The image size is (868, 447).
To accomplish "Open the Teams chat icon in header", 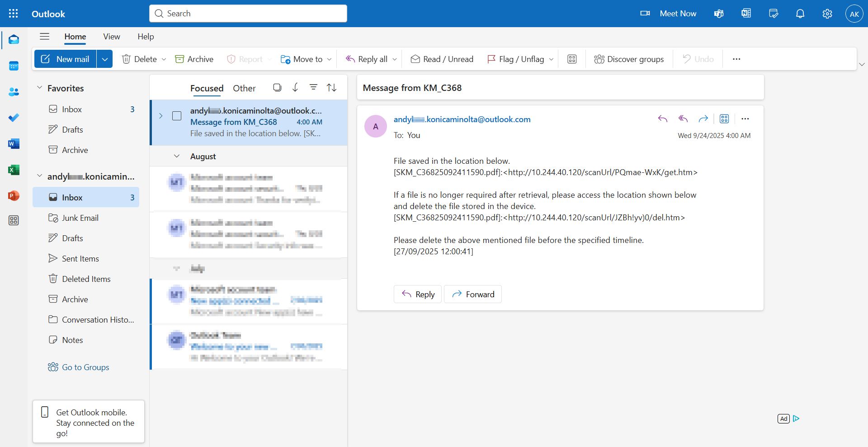I will 719,14.
